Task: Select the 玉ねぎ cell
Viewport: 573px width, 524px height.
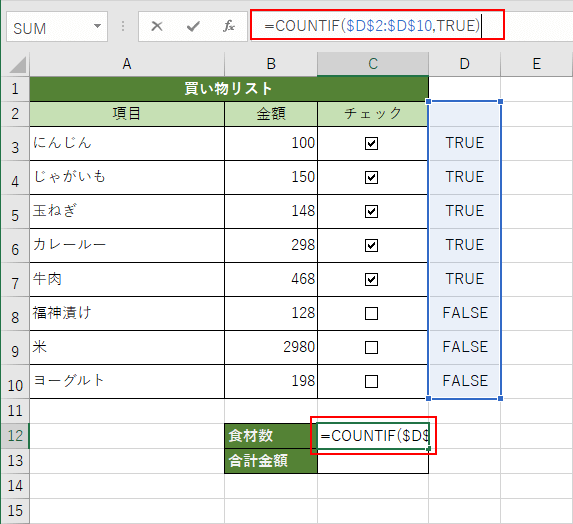Action: [x=127, y=211]
